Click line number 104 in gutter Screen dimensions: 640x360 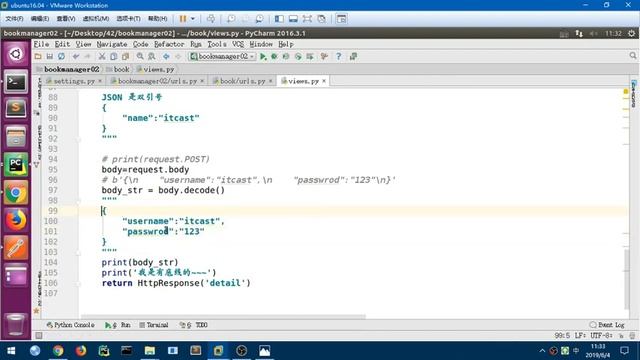(51, 262)
